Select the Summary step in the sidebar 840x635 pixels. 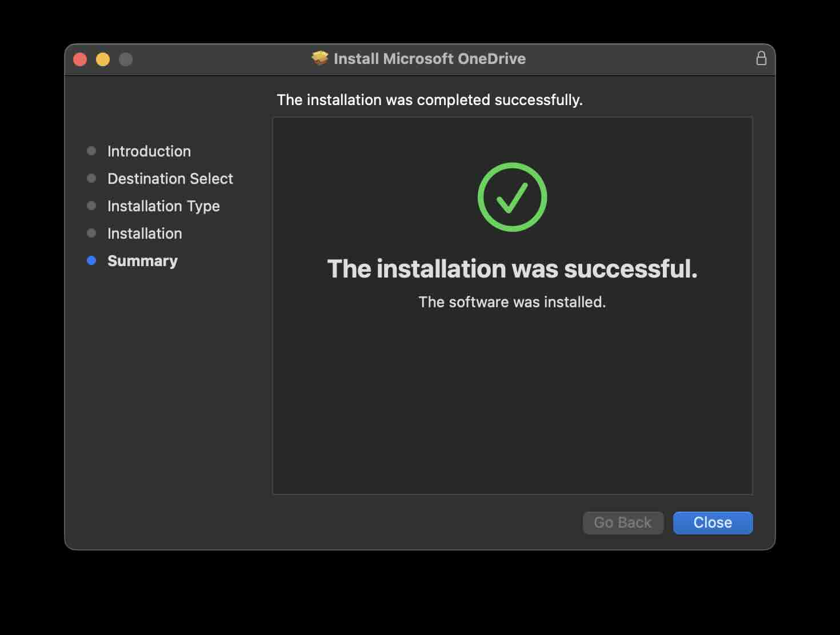point(142,260)
